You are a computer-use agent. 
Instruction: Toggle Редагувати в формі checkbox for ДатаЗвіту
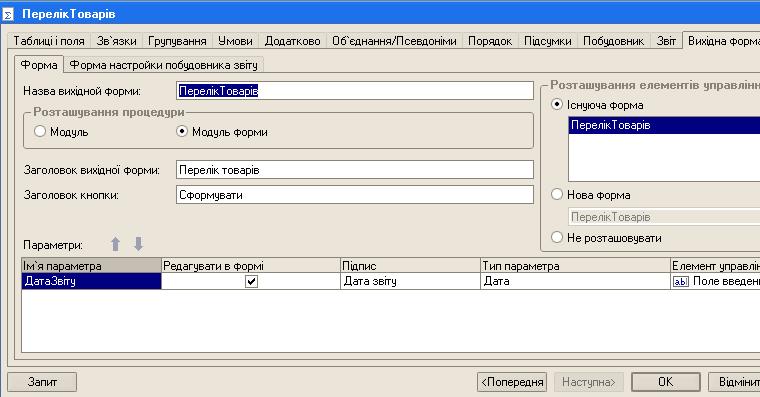point(251,281)
